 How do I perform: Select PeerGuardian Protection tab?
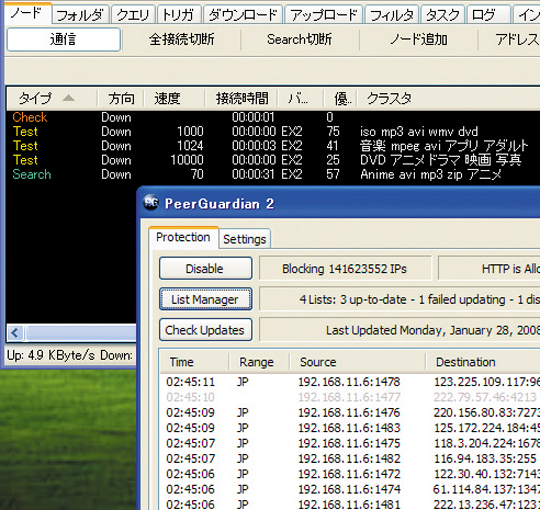183,237
